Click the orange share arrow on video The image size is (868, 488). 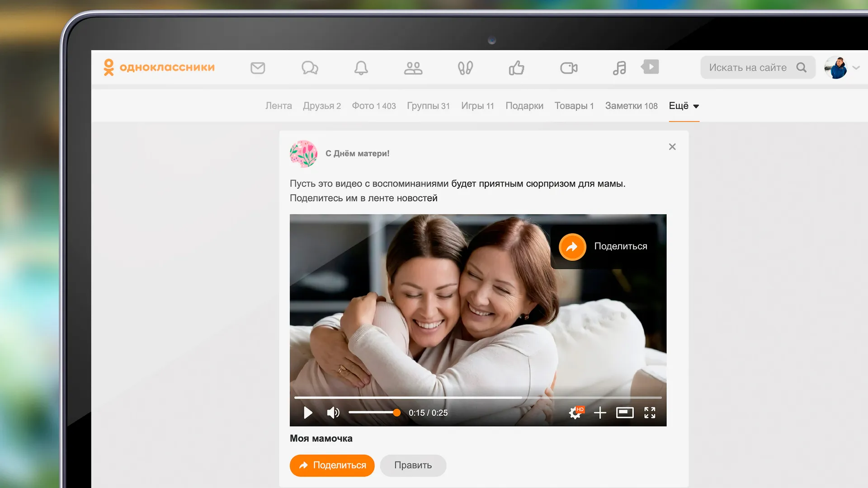[572, 247]
